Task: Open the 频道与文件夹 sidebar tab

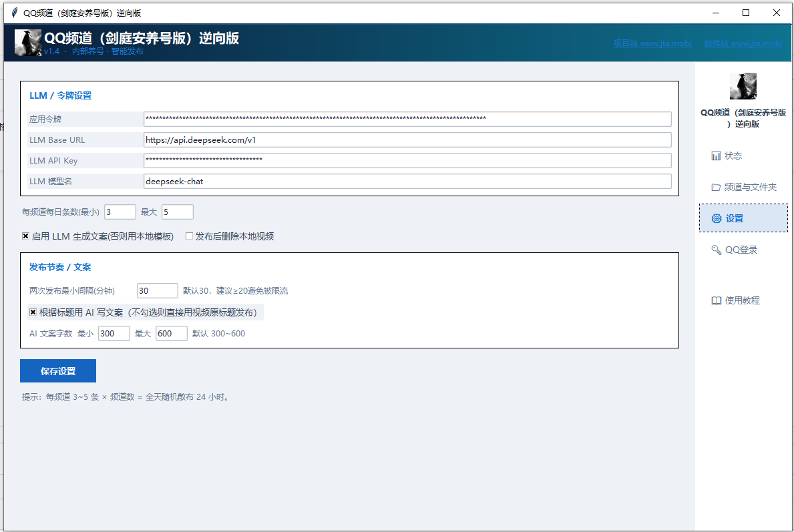Action: 743,188
